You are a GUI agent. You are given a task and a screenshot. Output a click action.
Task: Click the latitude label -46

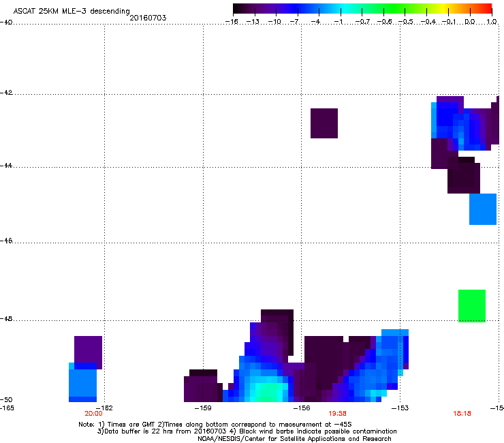[x=6, y=241]
